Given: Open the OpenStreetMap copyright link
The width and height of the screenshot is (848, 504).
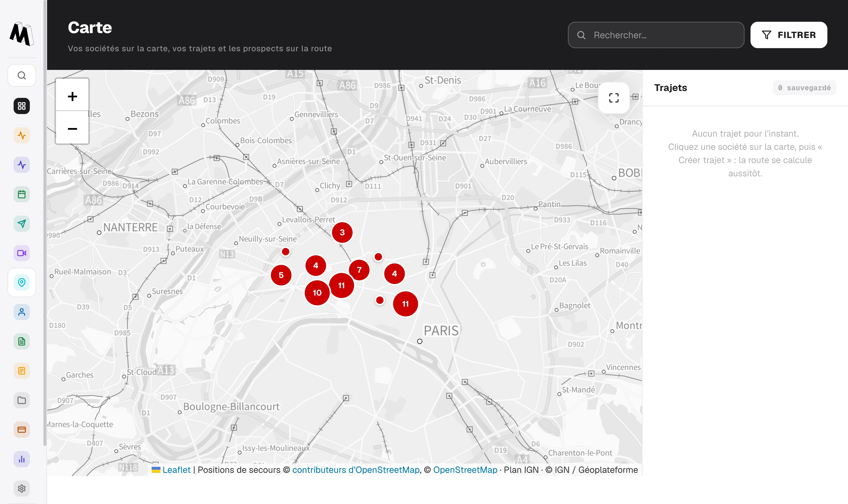Looking at the screenshot, I should (x=465, y=470).
